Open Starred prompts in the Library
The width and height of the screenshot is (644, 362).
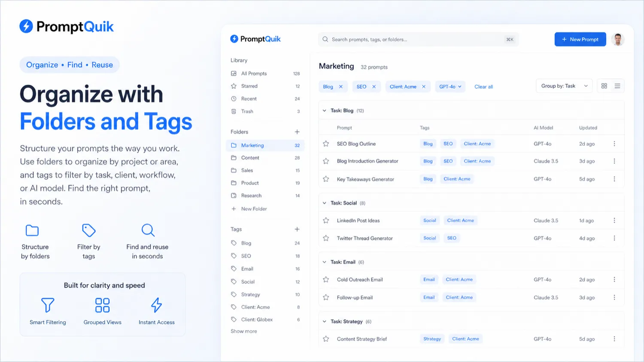(265, 86)
